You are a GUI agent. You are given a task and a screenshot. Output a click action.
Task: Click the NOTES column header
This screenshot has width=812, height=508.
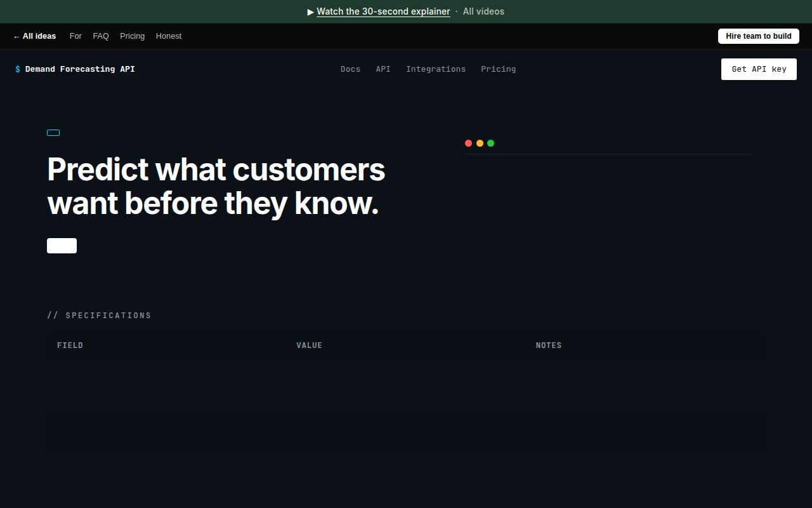[549, 345]
